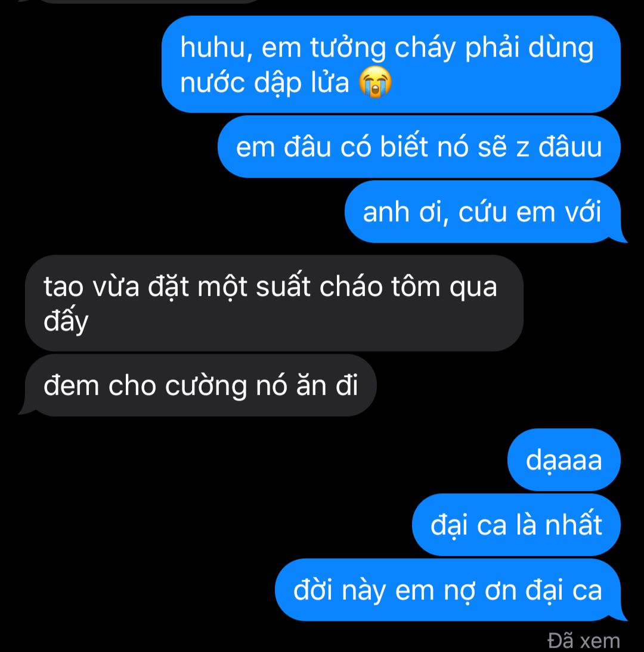Click the words 'cứu em' in the blue bubble
Viewport: 644px width, 652px height.
tap(507, 212)
